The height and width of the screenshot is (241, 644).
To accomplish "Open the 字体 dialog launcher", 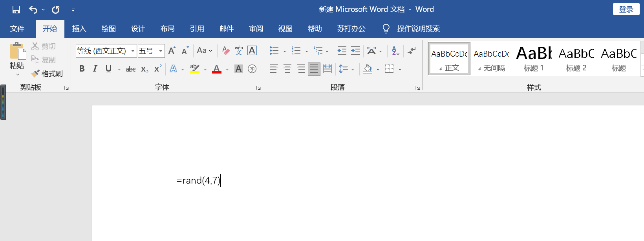I will click(x=258, y=88).
